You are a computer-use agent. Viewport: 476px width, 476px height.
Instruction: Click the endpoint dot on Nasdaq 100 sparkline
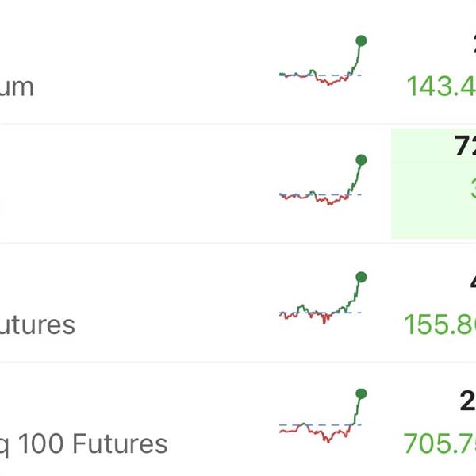361,393
